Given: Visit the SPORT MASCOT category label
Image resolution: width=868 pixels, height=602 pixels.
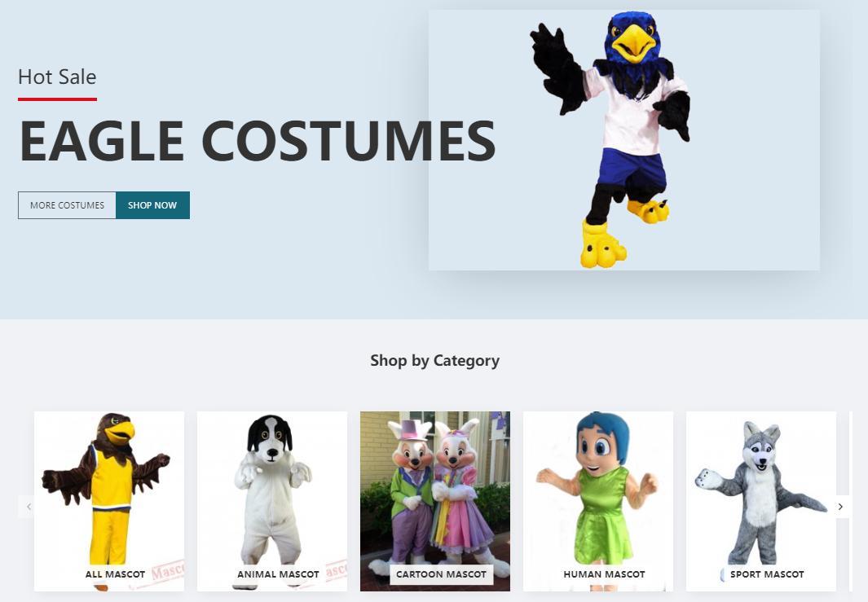Looking at the screenshot, I should point(767,574).
